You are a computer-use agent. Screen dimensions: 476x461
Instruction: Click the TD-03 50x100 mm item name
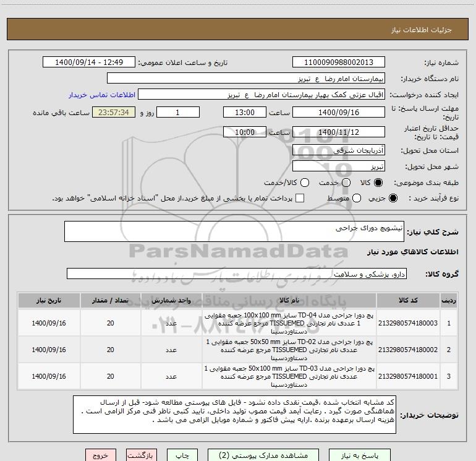click(x=289, y=376)
